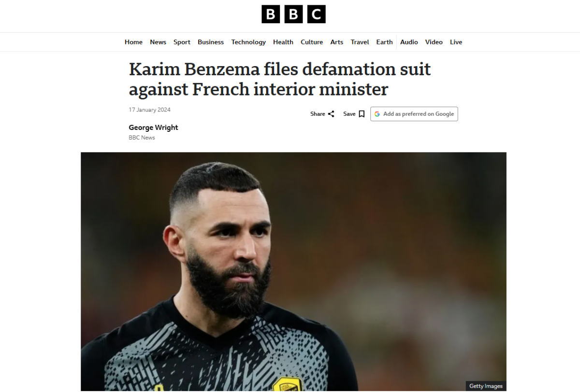Image resolution: width=580 pixels, height=392 pixels.
Task: Open the Earth section
Action: pos(385,42)
